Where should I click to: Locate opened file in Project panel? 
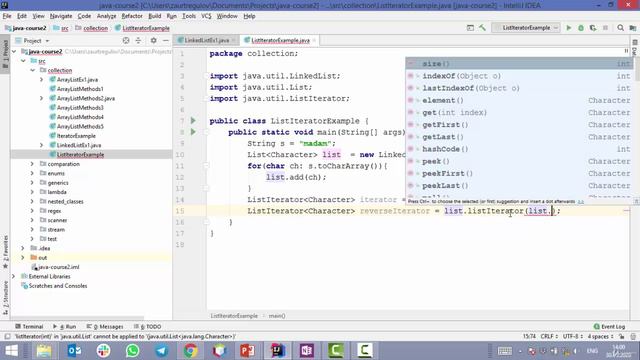pos(126,40)
